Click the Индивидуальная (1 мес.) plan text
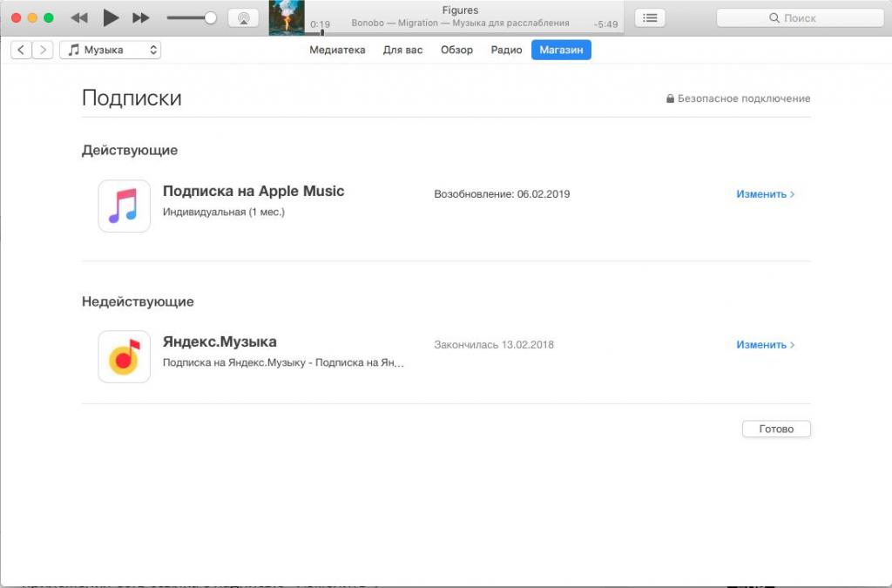 pos(224,212)
